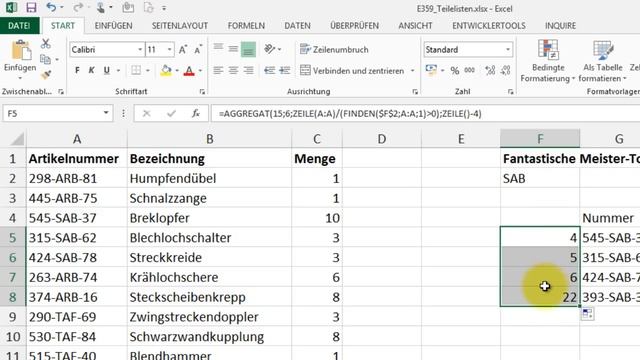Switch to the ENTWICKLERTOOLS tab
Viewport: 640px width, 360px height.
(489, 25)
